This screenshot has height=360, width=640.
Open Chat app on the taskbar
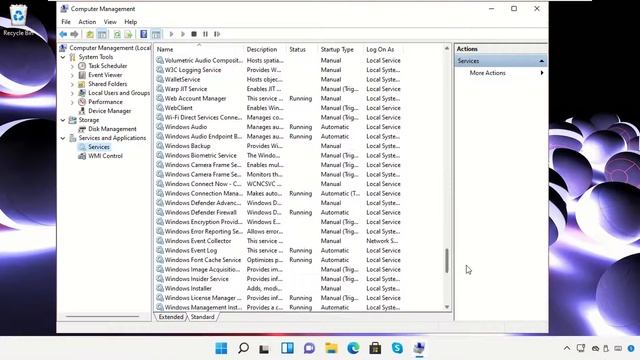pyautogui.click(x=309, y=348)
